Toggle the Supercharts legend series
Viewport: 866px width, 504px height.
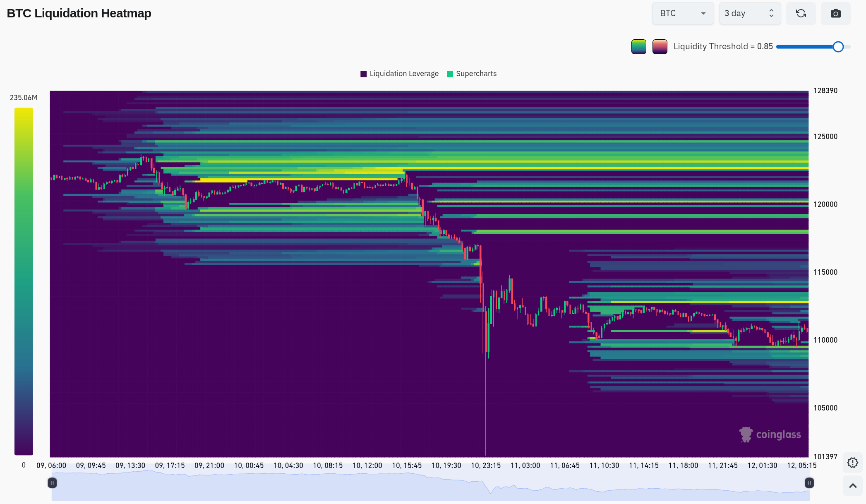472,74
